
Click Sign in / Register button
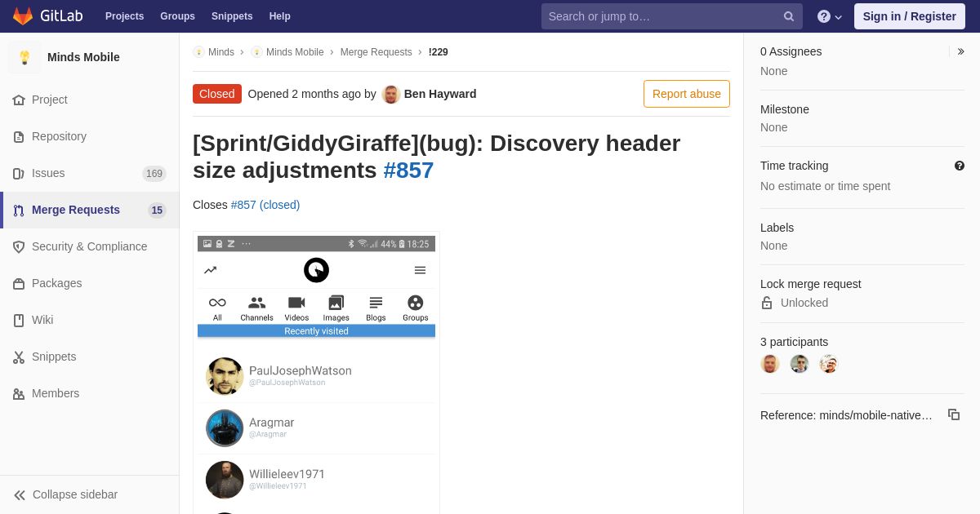(910, 16)
